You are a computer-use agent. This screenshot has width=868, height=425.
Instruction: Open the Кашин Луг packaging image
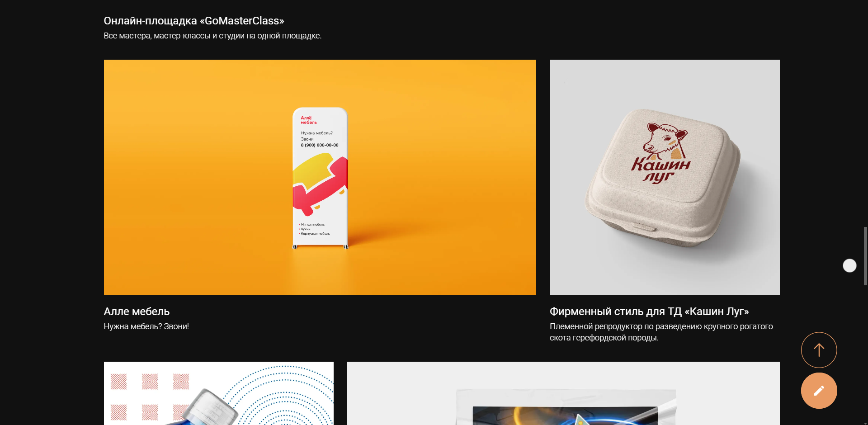pos(665,177)
